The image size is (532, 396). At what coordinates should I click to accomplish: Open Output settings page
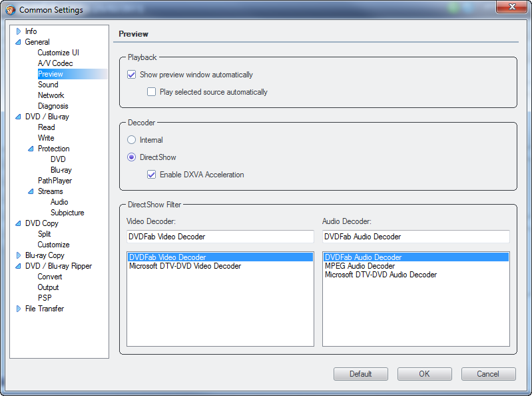point(48,287)
